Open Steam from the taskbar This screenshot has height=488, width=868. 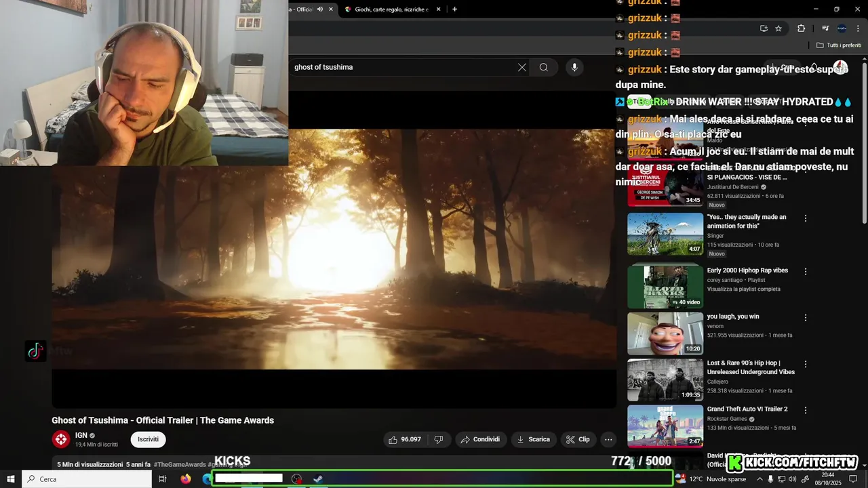[318, 479]
